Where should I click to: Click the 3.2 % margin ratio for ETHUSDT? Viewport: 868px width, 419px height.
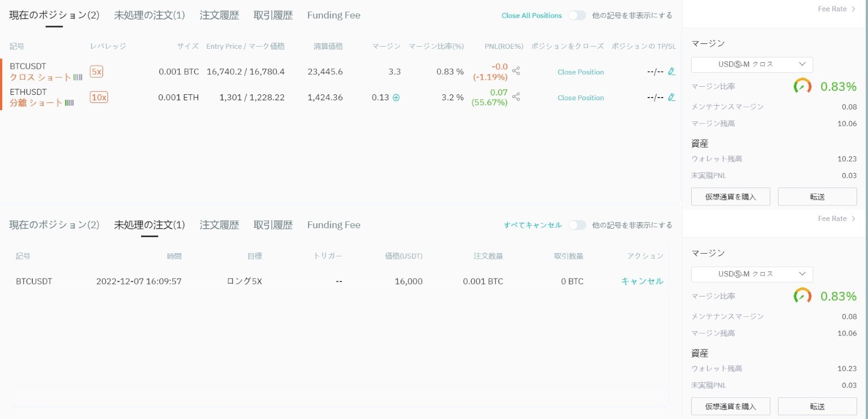click(x=452, y=98)
